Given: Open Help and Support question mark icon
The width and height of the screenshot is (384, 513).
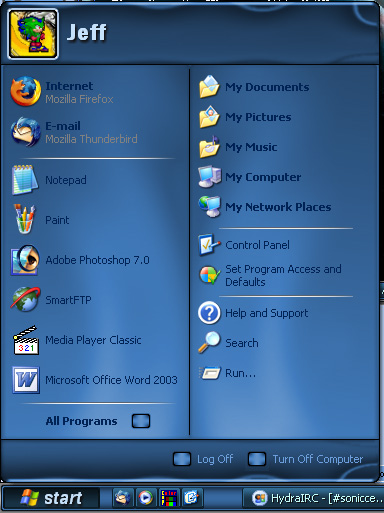Looking at the screenshot, I should (209, 313).
